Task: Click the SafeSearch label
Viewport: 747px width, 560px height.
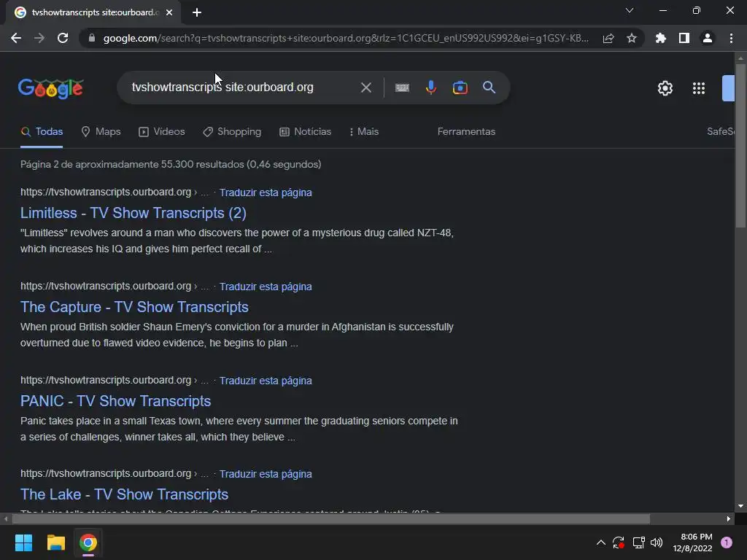Action: (x=721, y=131)
